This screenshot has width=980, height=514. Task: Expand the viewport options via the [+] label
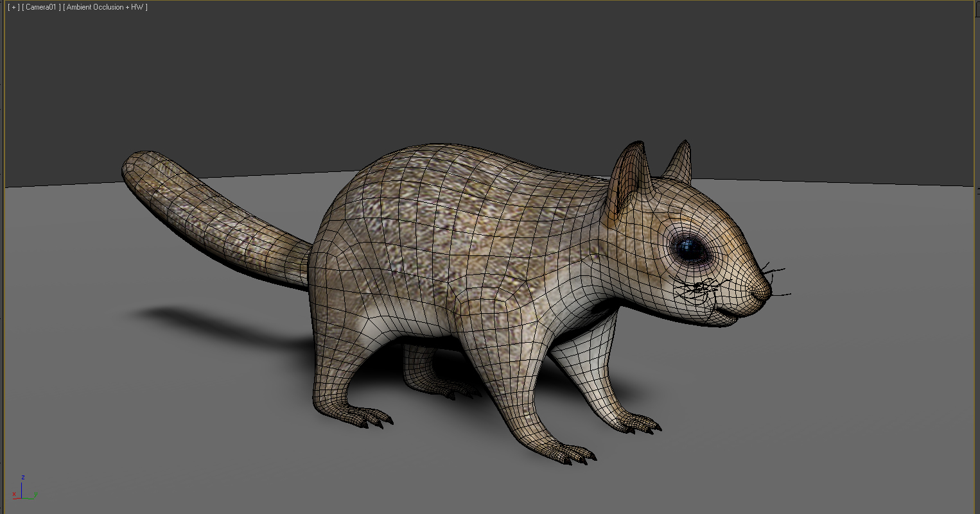click(x=13, y=7)
